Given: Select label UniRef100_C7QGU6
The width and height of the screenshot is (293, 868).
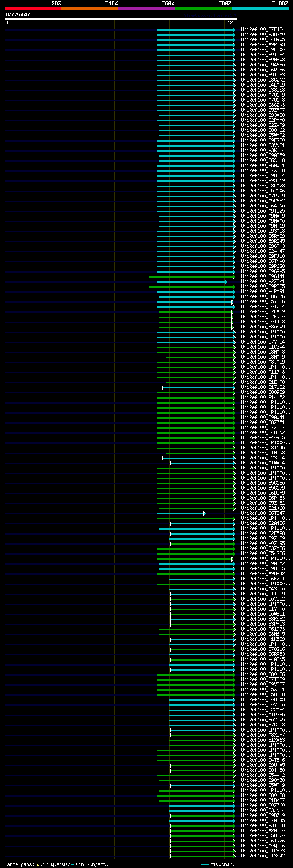Looking at the screenshot, I should pos(263,650).
